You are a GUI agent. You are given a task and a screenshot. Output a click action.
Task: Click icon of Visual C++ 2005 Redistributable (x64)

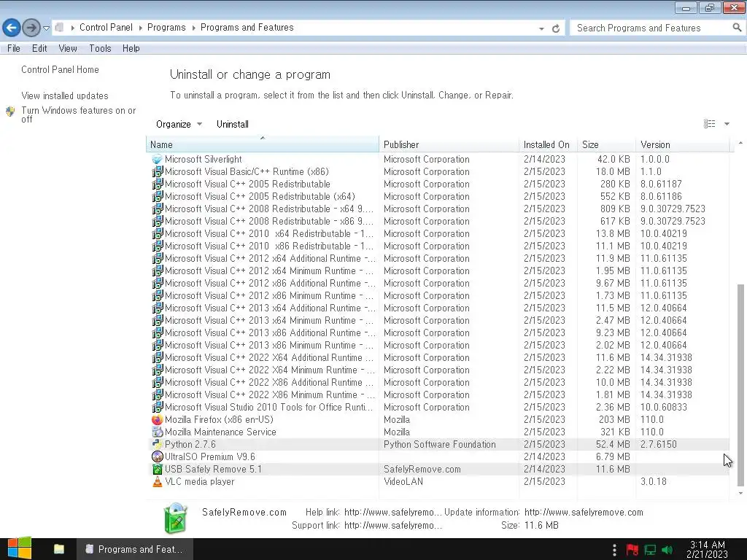pyautogui.click(x=158, y=196)
